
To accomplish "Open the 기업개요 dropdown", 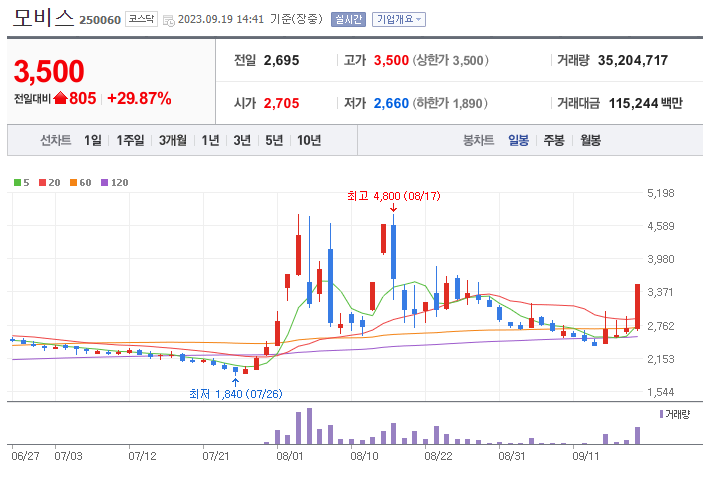I will click(399, 19).
